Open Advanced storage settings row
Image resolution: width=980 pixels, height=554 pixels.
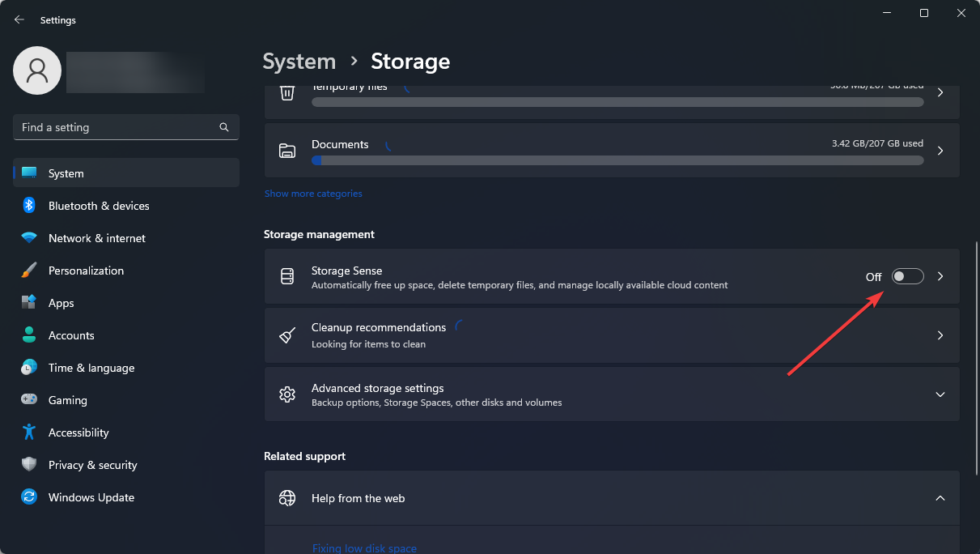pos(612,394)
